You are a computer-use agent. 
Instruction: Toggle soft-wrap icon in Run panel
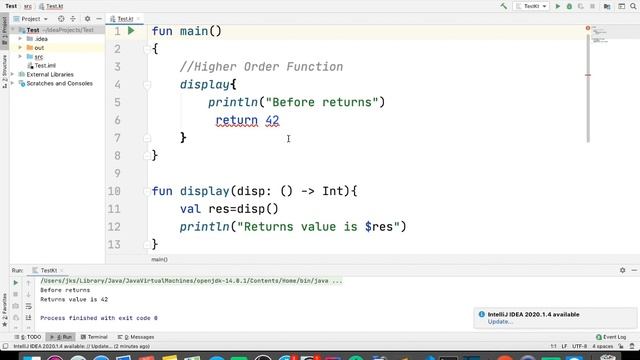[28, 306]
